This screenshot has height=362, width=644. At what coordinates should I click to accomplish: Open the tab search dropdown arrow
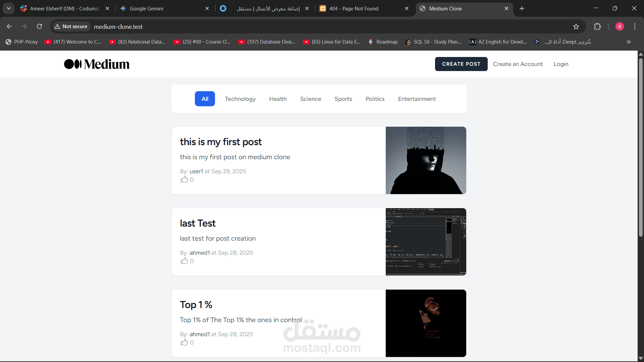tap(9, 8)
